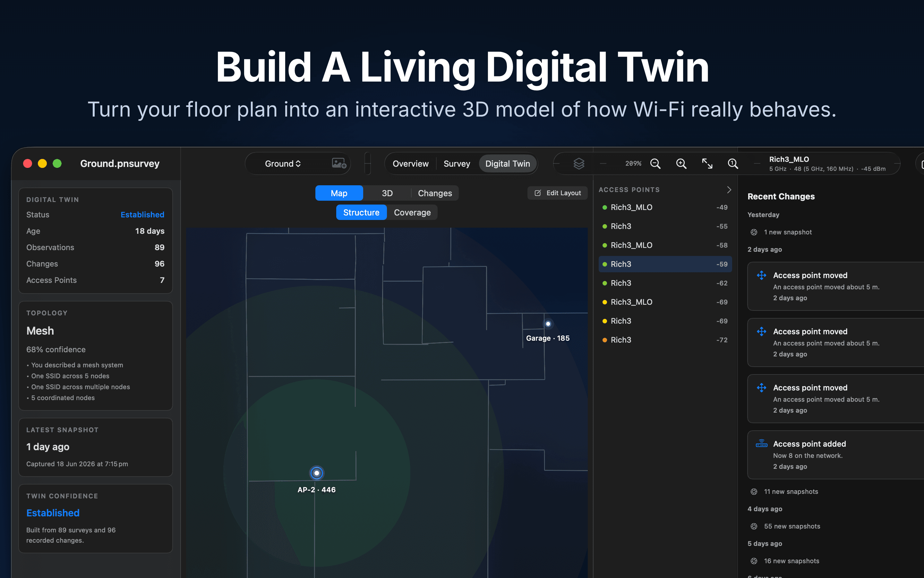
Task: Click the fit-to-window arrows icon
Action: coord(707,164)
